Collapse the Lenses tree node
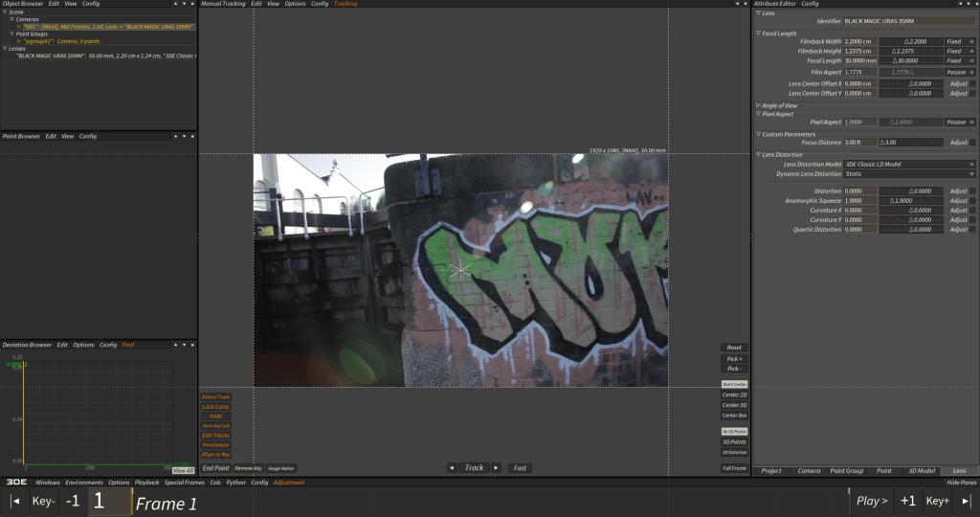Viewport: 980px width, 517px height. [5, 48]
